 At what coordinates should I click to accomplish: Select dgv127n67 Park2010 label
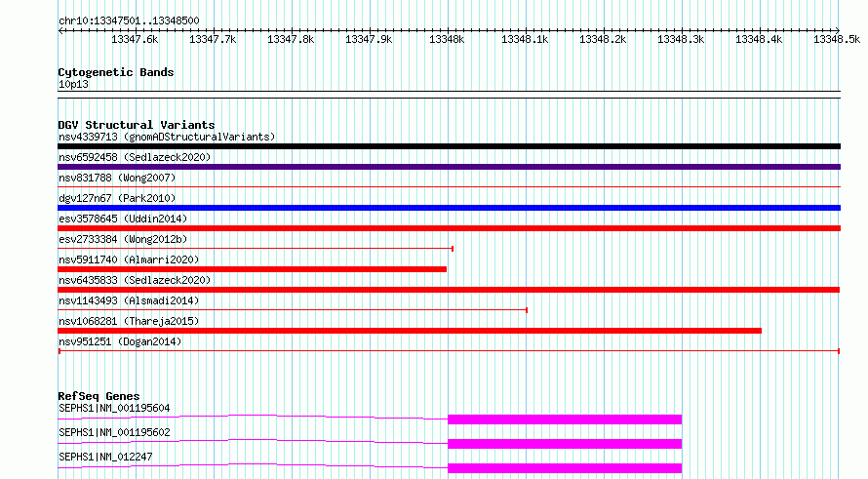click(117, 198)
